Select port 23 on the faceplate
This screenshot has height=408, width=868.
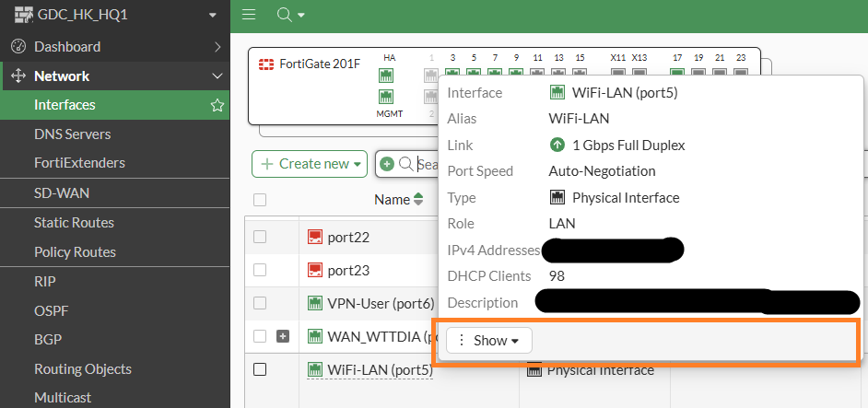coord(741,73)
